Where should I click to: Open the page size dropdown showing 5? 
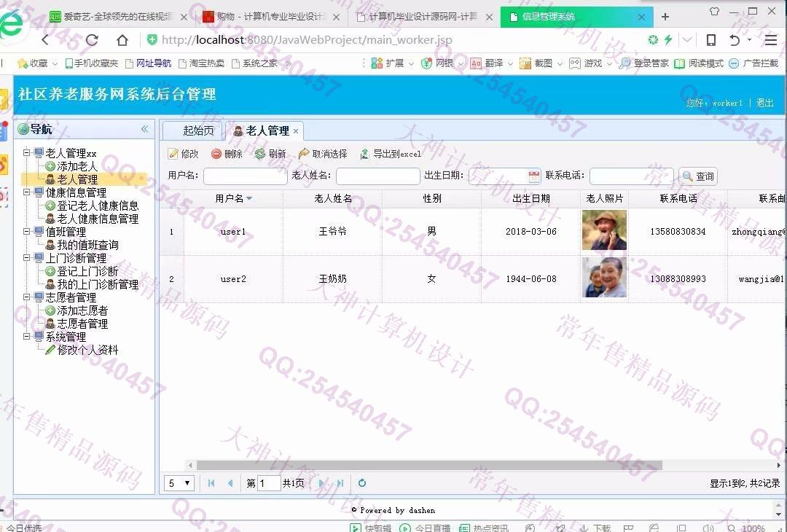(179, 483)
